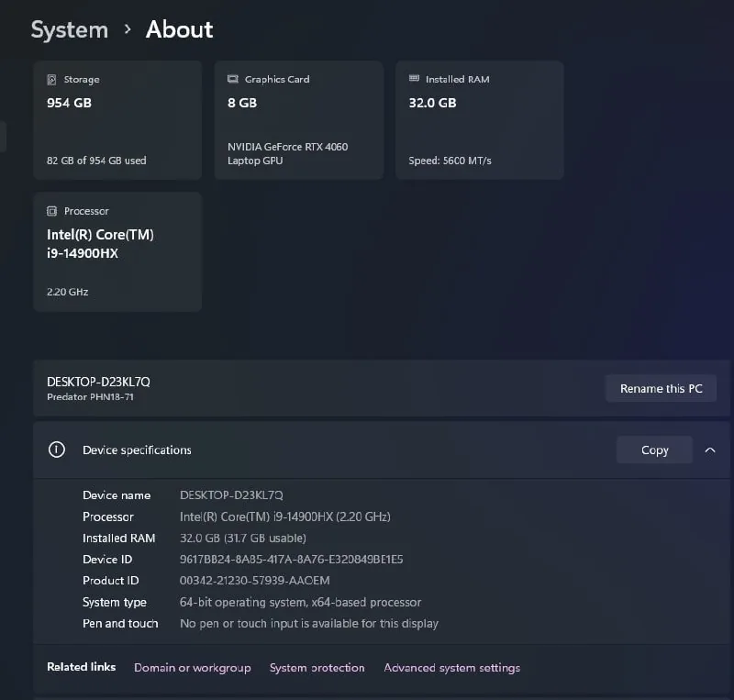Click the Processor chip icon

[x=51, y=211]
